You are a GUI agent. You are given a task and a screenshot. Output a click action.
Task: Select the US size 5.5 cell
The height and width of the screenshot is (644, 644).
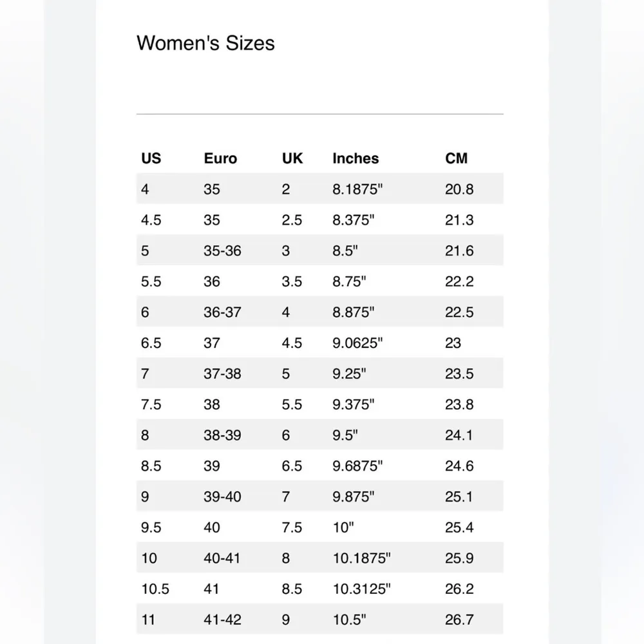click(x=151, y=281)
